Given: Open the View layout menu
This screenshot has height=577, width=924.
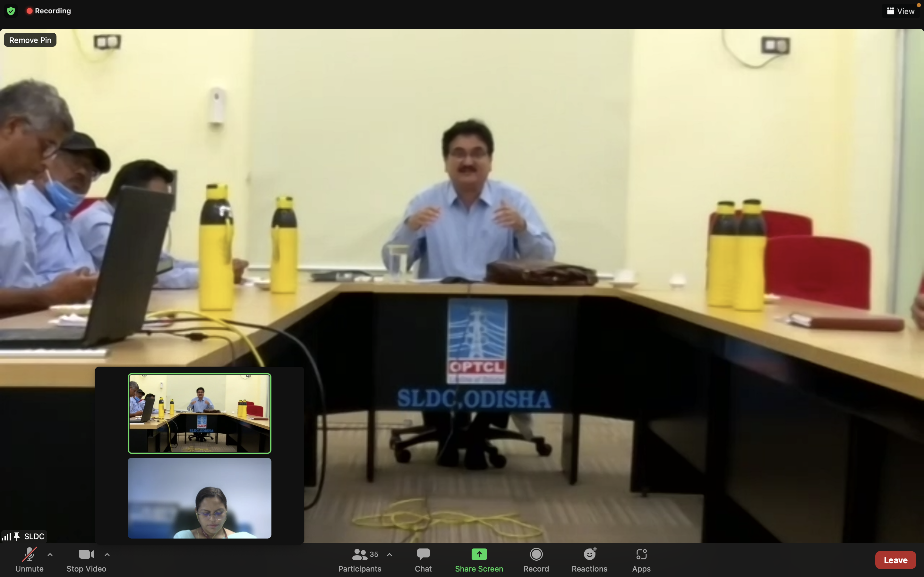Looking at the screenshot, I should 901,11.
